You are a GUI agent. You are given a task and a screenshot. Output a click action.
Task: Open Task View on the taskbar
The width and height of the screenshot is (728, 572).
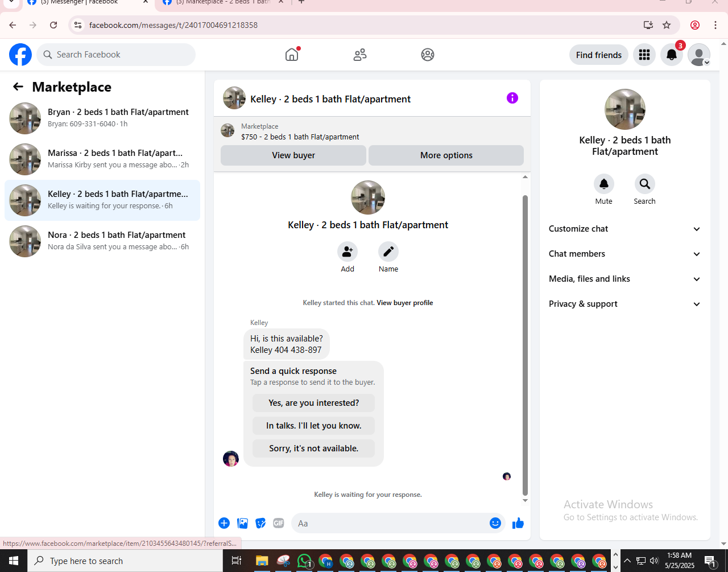click(237, 561)
